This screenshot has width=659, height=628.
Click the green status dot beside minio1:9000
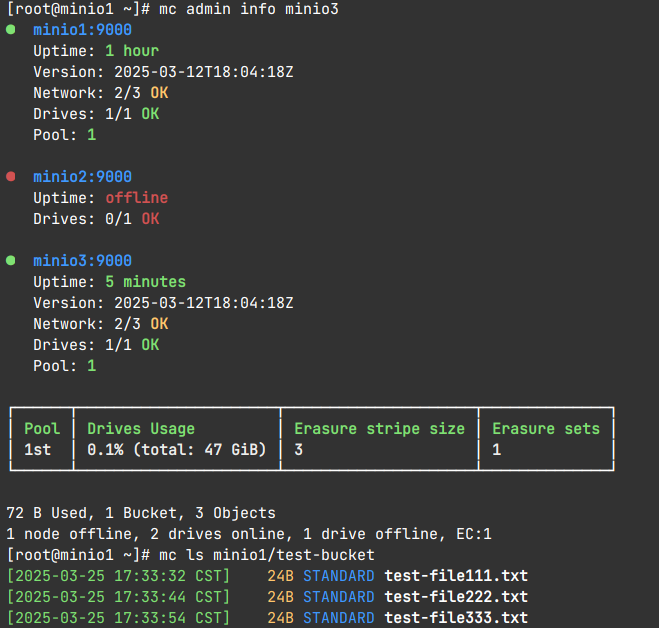pyautogui.click(x=11, y=30)
